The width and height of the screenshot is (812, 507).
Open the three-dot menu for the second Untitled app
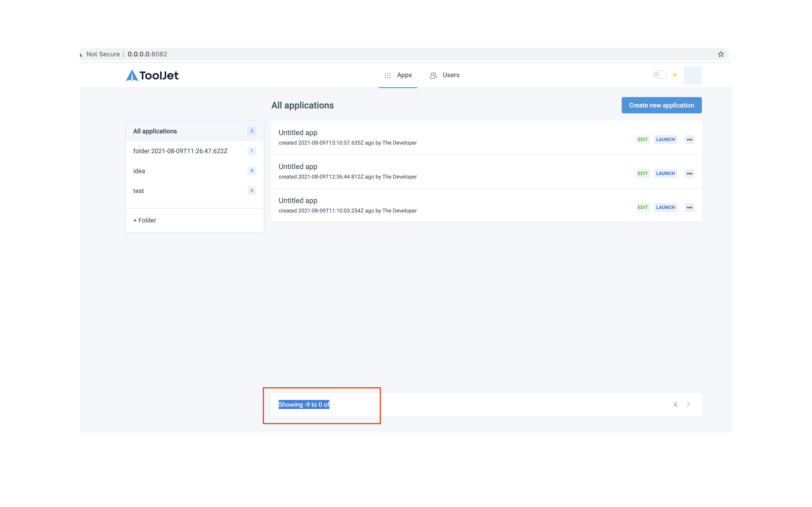689,173
